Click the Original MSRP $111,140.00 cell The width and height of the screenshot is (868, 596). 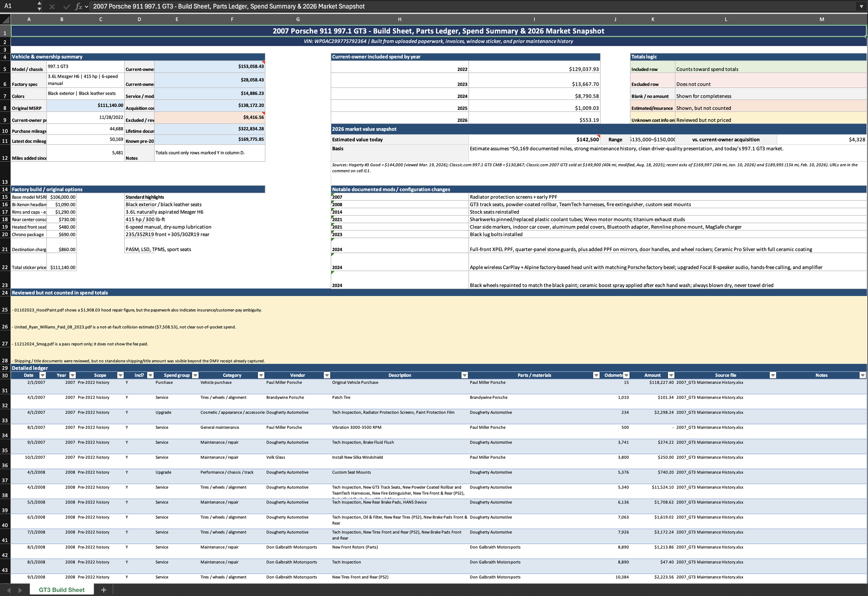click(85, 105)
